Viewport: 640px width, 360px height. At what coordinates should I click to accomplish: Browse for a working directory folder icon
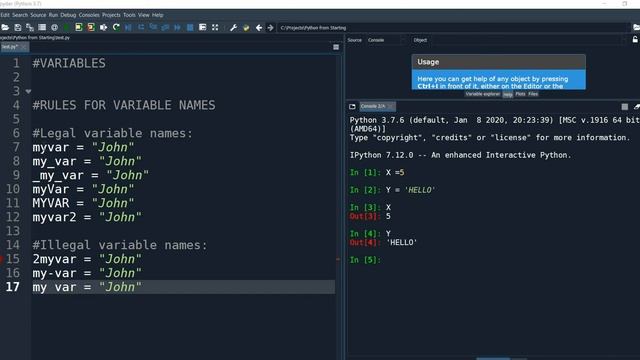pos(636,27)
